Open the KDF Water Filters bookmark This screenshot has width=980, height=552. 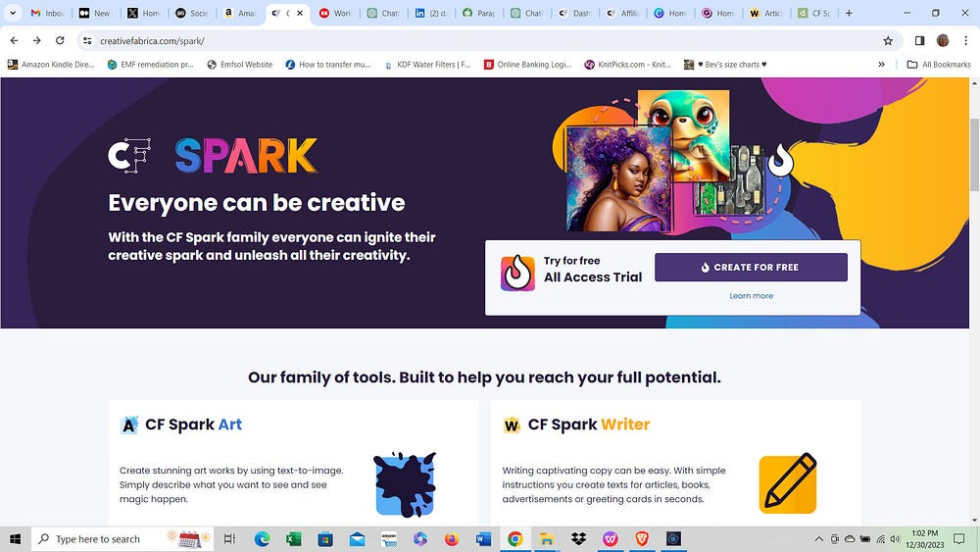(x=427, y=65)
